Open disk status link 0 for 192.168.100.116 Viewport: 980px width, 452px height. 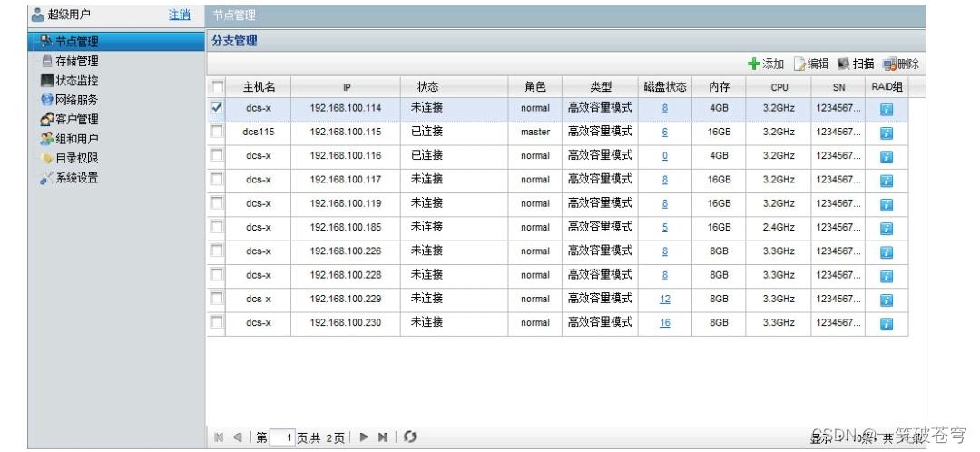pos(664,156)
